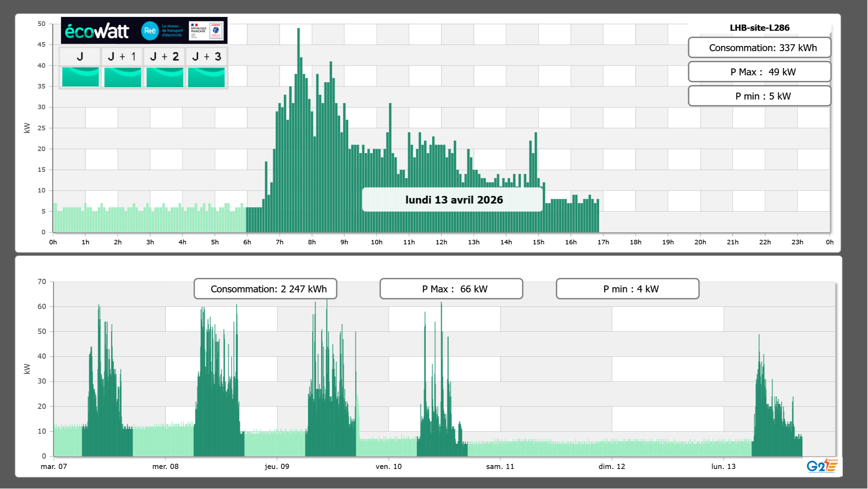This screenshot has height=489, width=868.
Task: Select the J + 2 day tab
Action: (x=165, y=56)
